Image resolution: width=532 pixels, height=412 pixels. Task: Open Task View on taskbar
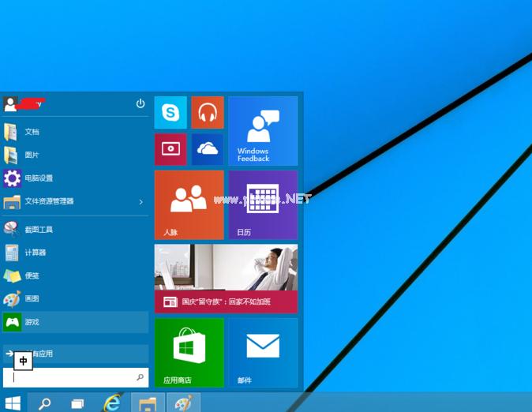(77, 404)
